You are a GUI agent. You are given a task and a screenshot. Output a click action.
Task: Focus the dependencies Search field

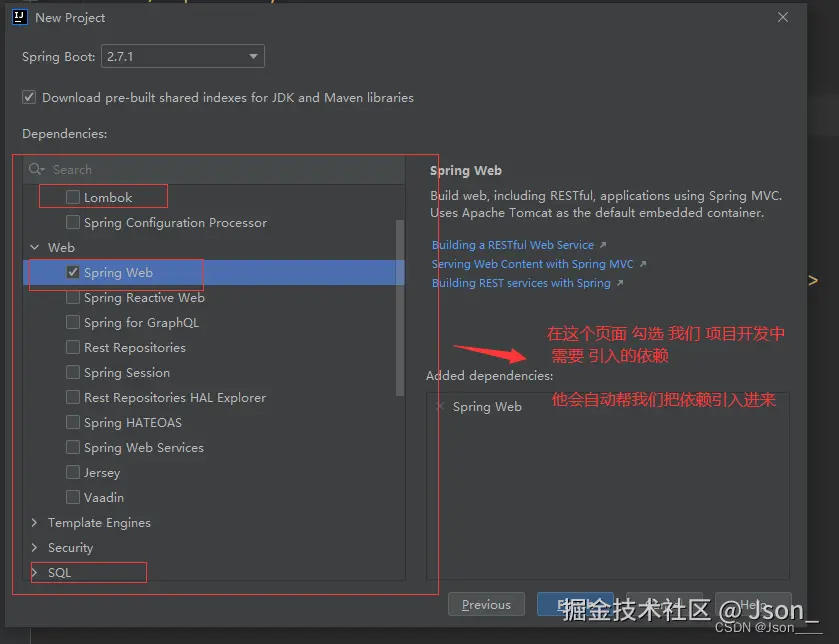(214, 170)
